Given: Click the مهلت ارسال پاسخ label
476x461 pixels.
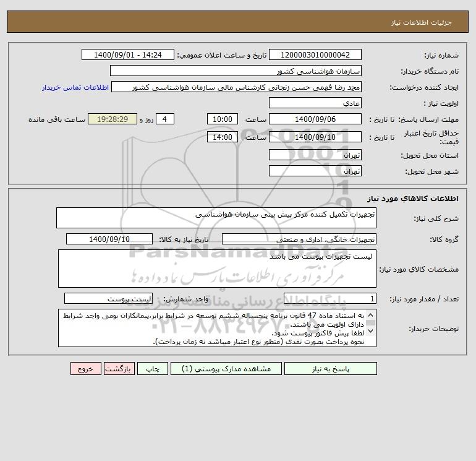Looking at the screenshot, I should 428,119.
